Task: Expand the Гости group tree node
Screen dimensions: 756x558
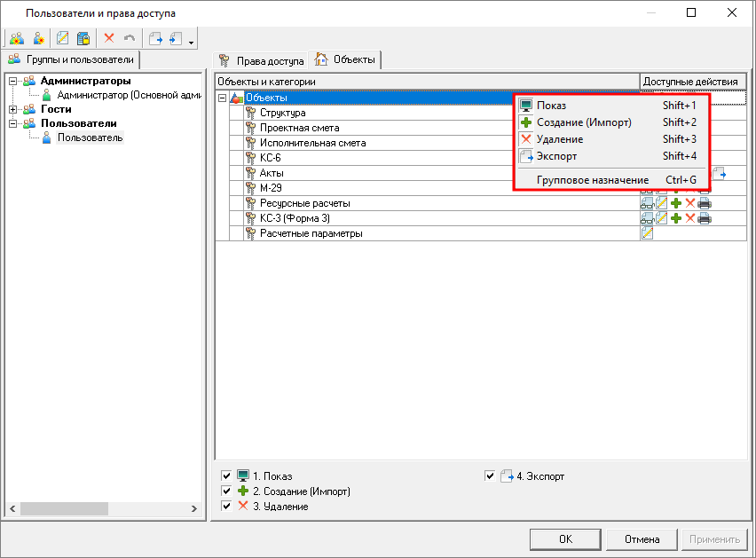Action: click(13, 109)
